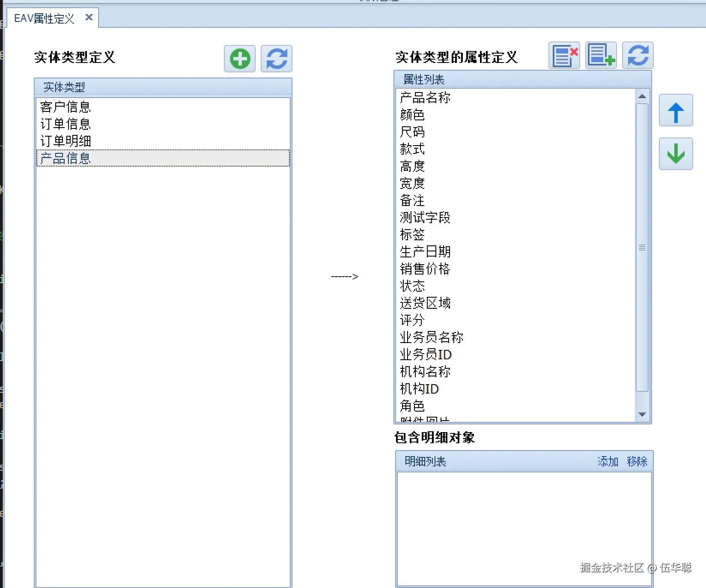Select 订单信息 entity type
Screen dimensions: 706x588
pos(163,124)
